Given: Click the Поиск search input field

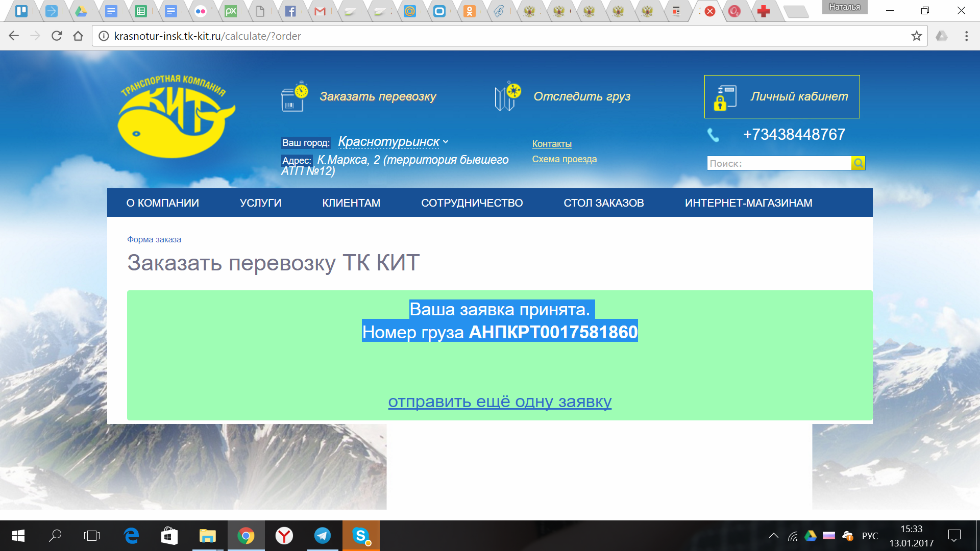Looking at the screenshot, I should 778,163.
